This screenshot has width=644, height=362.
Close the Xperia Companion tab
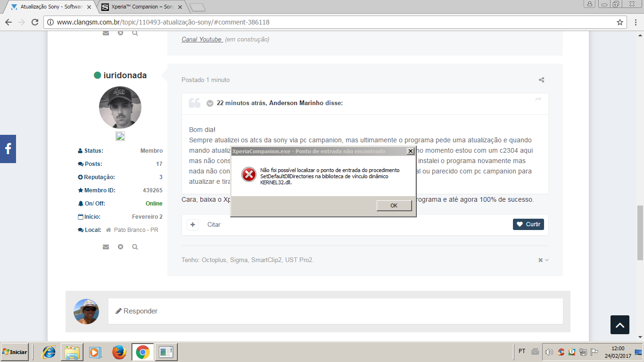point(180,7)
